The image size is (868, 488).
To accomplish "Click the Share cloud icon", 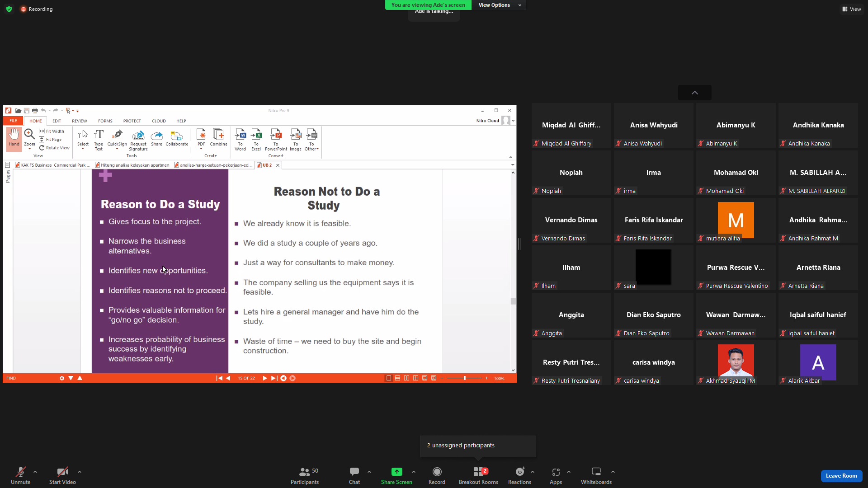I will tap(156, 138).
